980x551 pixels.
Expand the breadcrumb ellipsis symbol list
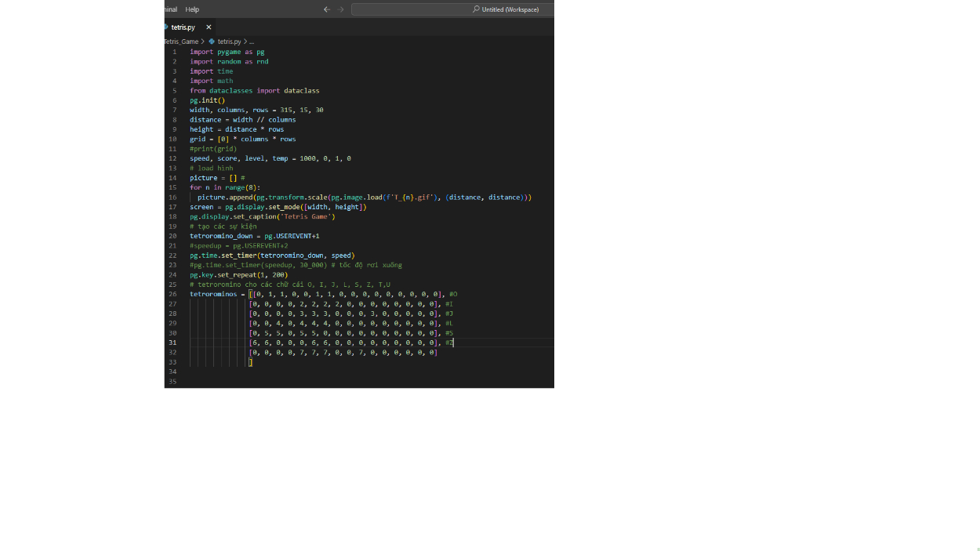click(251, 42)
